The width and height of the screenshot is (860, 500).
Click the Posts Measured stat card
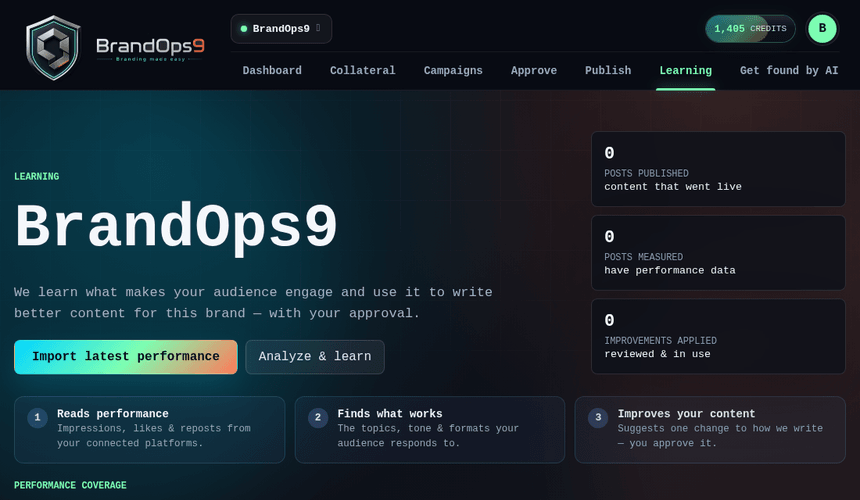(x=718, y=253)
